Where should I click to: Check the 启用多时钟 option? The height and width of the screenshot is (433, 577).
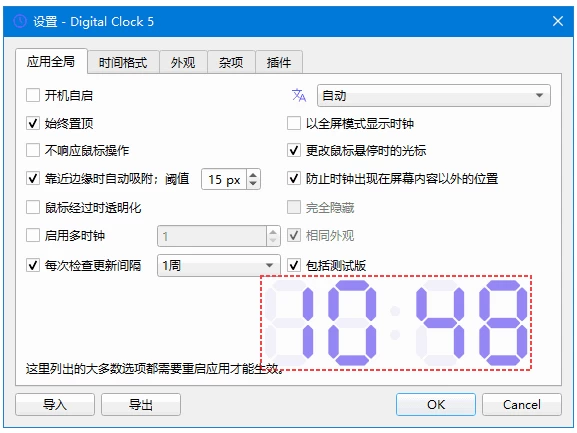pos(33,235)
